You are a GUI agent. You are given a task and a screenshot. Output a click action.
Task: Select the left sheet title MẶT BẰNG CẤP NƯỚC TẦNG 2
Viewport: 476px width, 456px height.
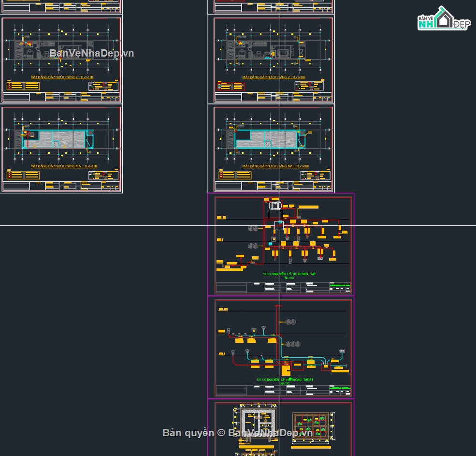(62, 77)
